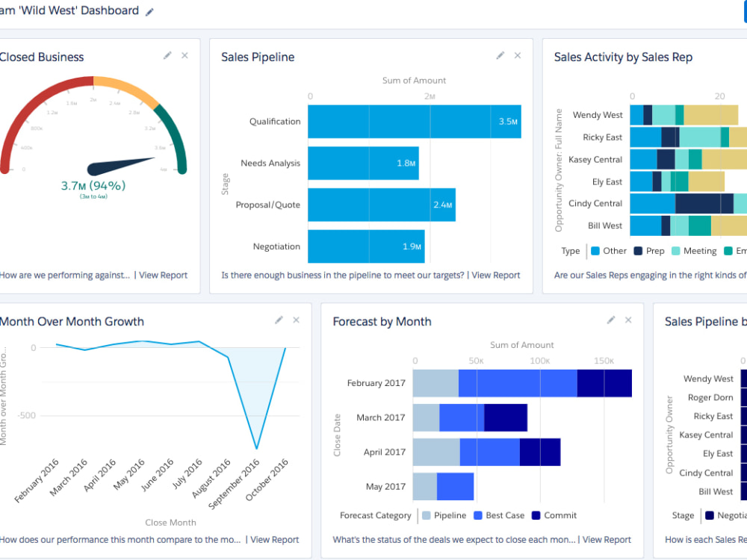Toggle the Prep legend in Sales Activity chart
Image resolution: width=747 pixels, height=560 pixels.
click(x=649, y=250)
